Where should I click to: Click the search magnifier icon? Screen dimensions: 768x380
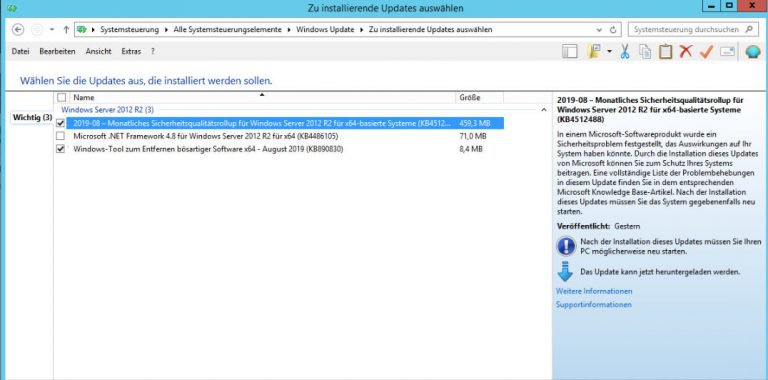point(749,29)
